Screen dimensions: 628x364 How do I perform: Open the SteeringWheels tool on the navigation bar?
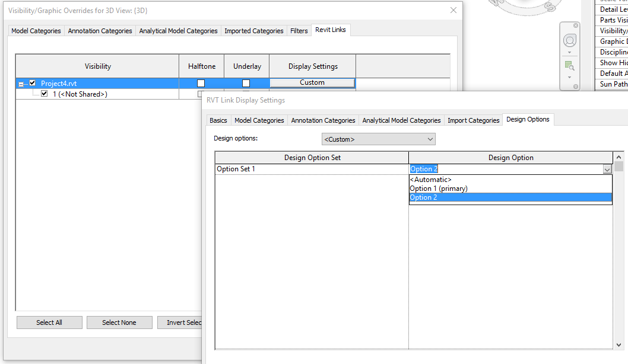click(x=570, y=40)
